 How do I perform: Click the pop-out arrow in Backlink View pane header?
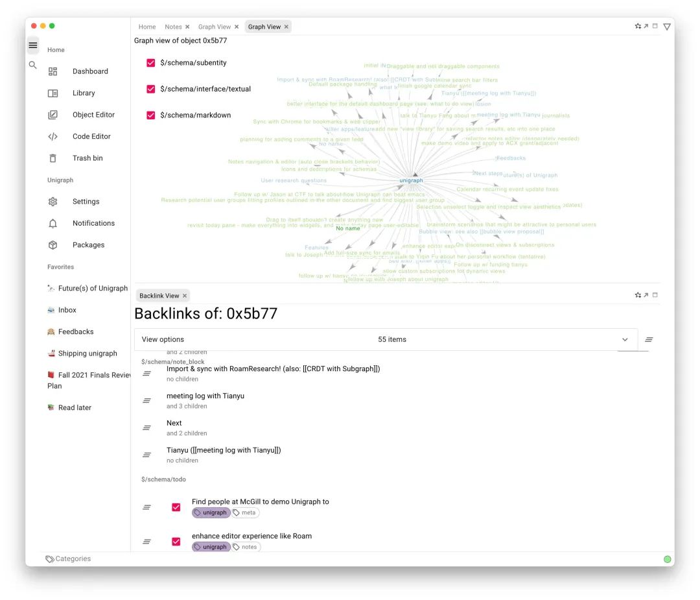[646, 295]
